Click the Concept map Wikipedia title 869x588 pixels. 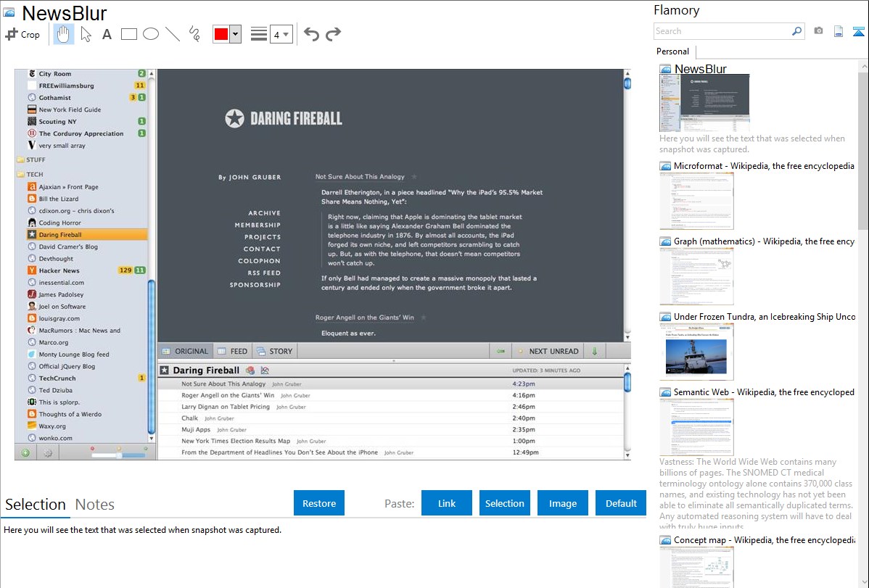765,540
